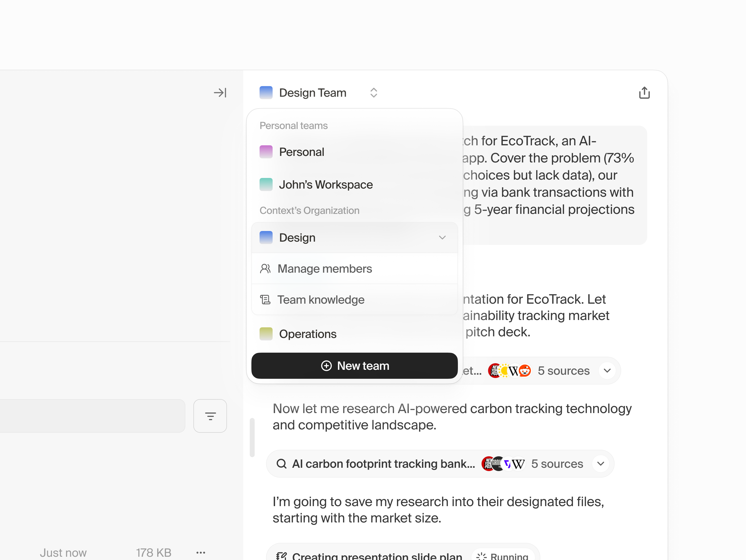Expand AI carbon footprint sources chevron

click(600, 464)
